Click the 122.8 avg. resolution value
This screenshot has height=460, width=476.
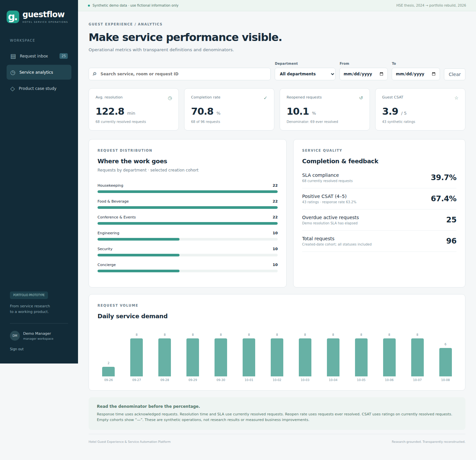tap(110, 111)
